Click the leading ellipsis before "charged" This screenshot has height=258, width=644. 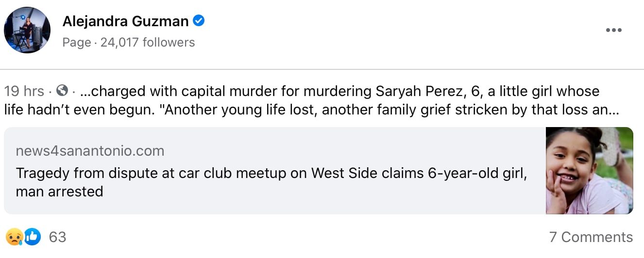(x=85, y=91)
